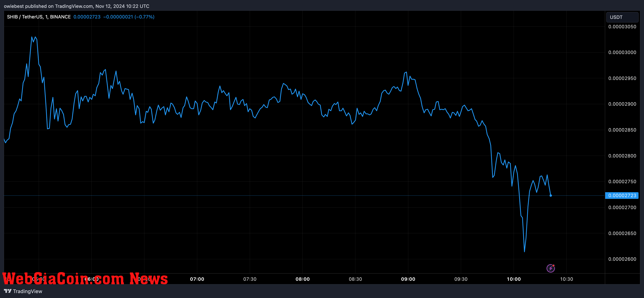Click the 10:30 time axis label
The height and width of the screenshot is (298, 644).
click(x=567, y=279)
